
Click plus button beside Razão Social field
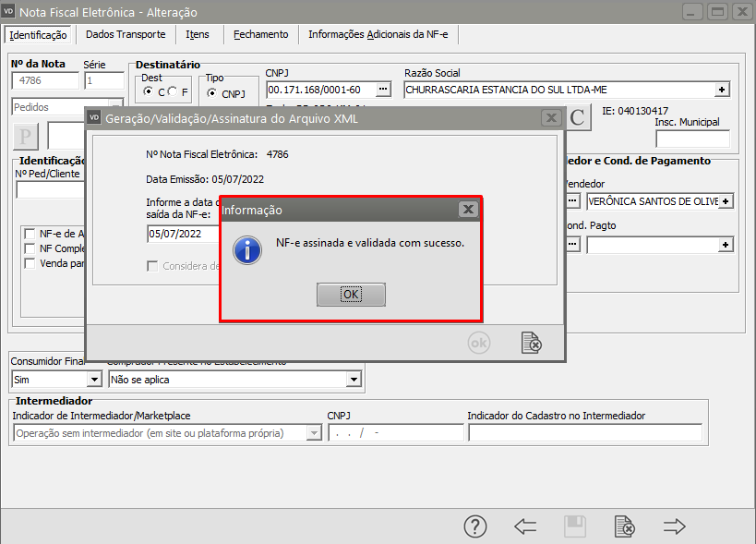click(723, 90)
